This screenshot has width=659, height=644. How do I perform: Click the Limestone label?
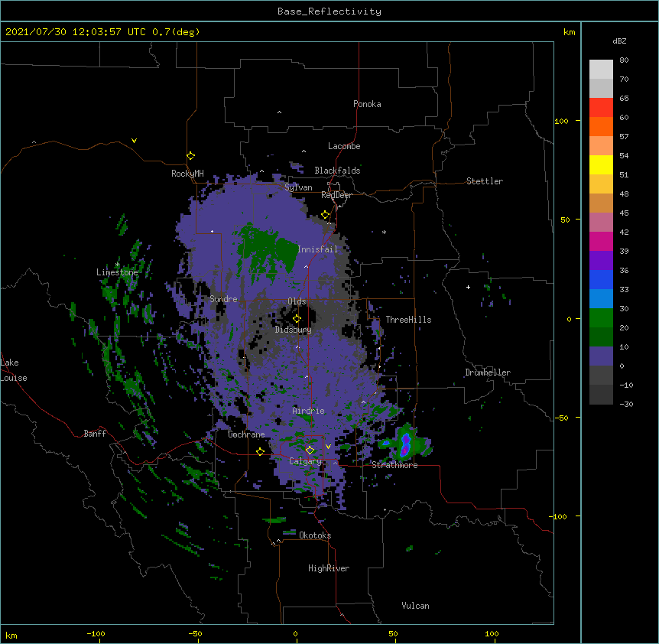[117, 272]
